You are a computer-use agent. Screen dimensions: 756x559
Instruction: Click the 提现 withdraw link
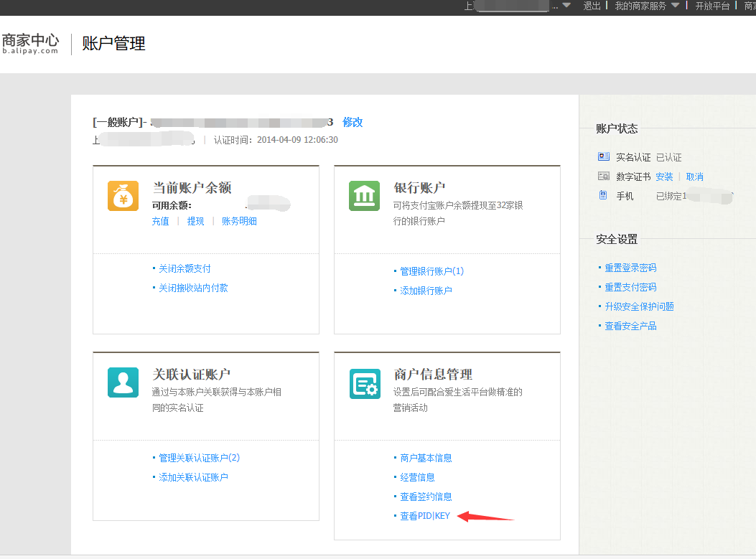(196, 221)
